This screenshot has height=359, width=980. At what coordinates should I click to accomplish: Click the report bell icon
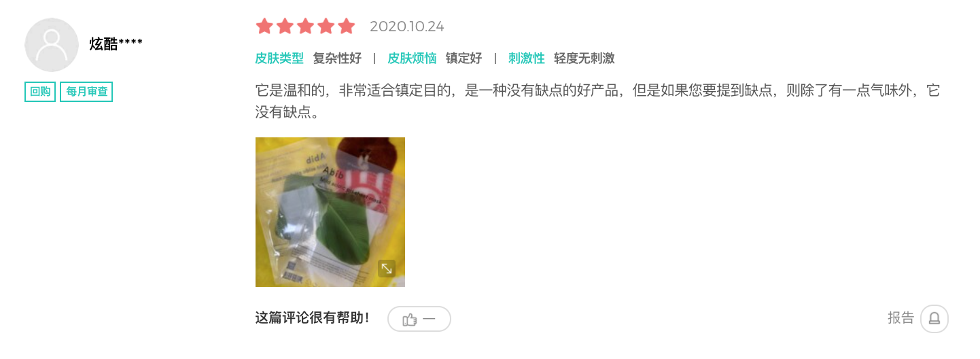934,318
